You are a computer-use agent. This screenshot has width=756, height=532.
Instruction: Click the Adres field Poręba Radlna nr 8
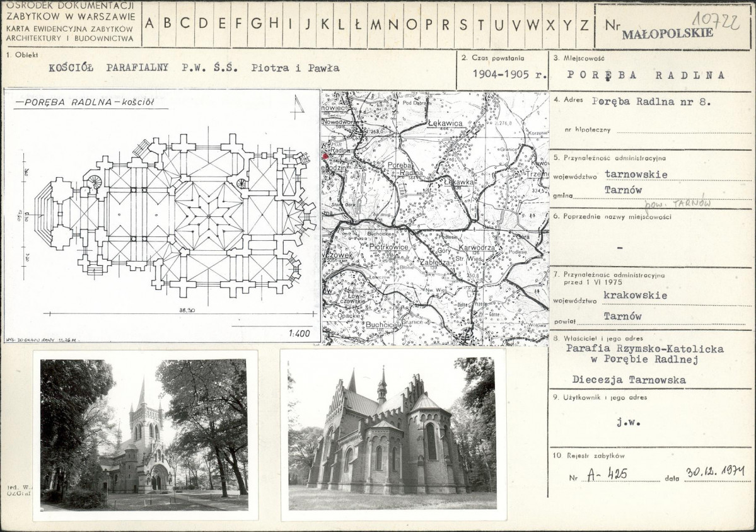(651, 101)
